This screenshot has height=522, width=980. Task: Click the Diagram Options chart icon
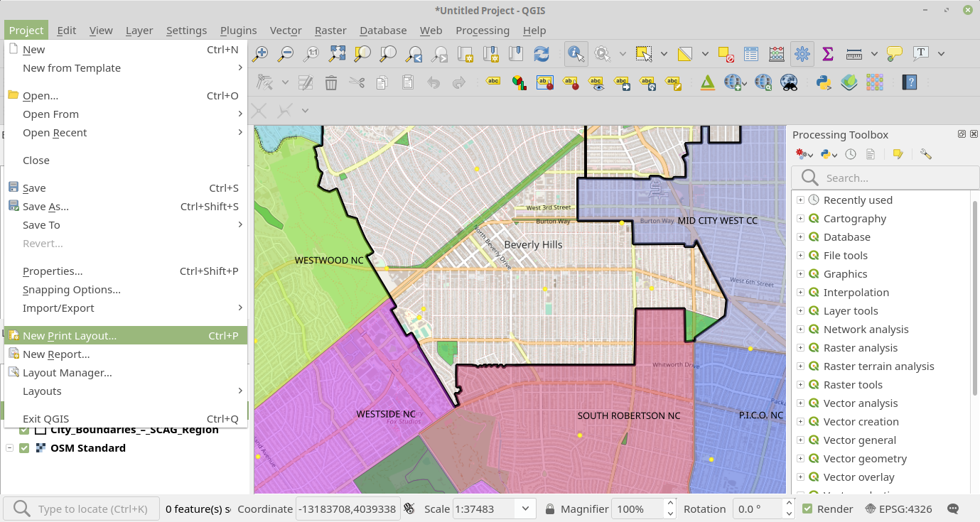(520, 82)
